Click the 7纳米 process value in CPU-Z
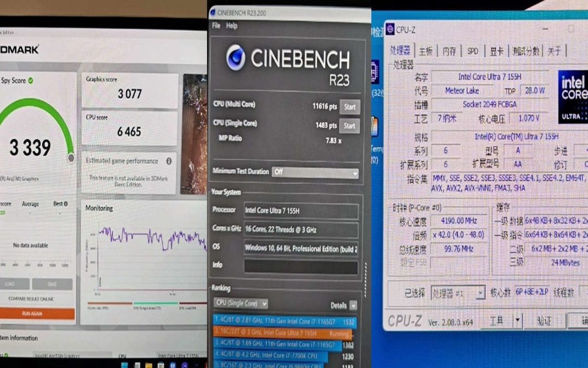The width and height of the screenshot is (588, 368). pyautogui.click(x=446, y=119)
